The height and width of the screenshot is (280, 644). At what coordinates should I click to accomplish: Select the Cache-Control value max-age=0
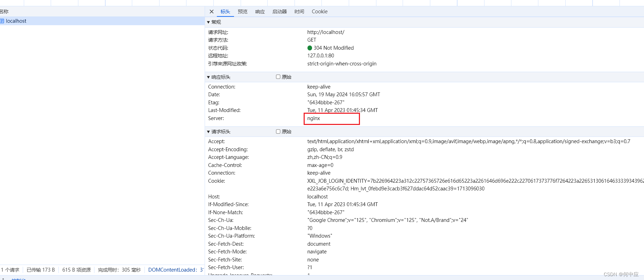(320, 165)
